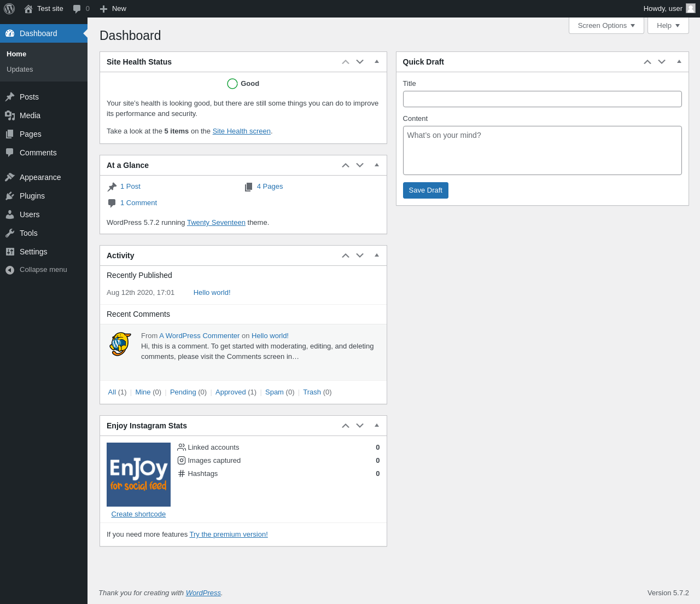Filter comments by Approved

pyautogui.click(x=230, y=392)
